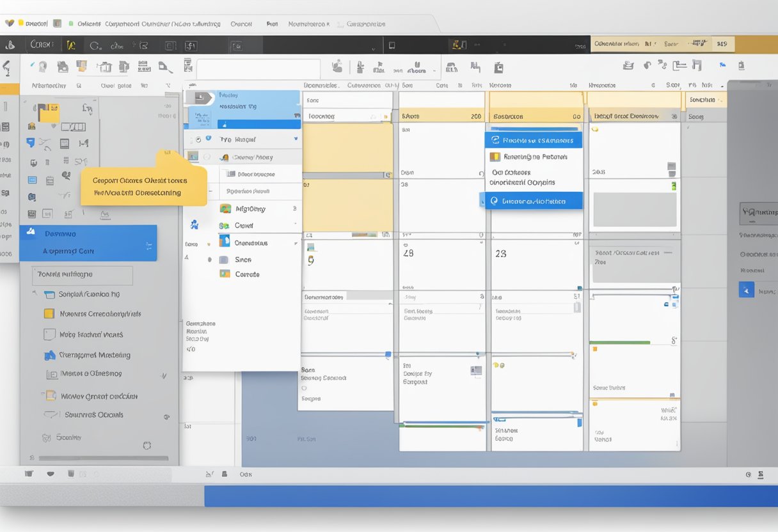Click the rightmost icon in the bottom status bar
Image resolution: width=778 pixels, height=532 pixels.
(x=761, y=475)
